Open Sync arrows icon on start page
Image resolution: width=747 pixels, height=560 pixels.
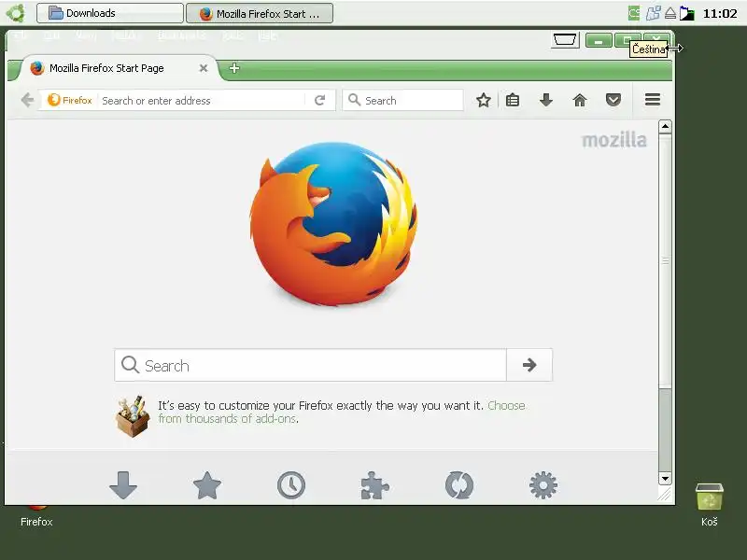[x=458, y=485]
